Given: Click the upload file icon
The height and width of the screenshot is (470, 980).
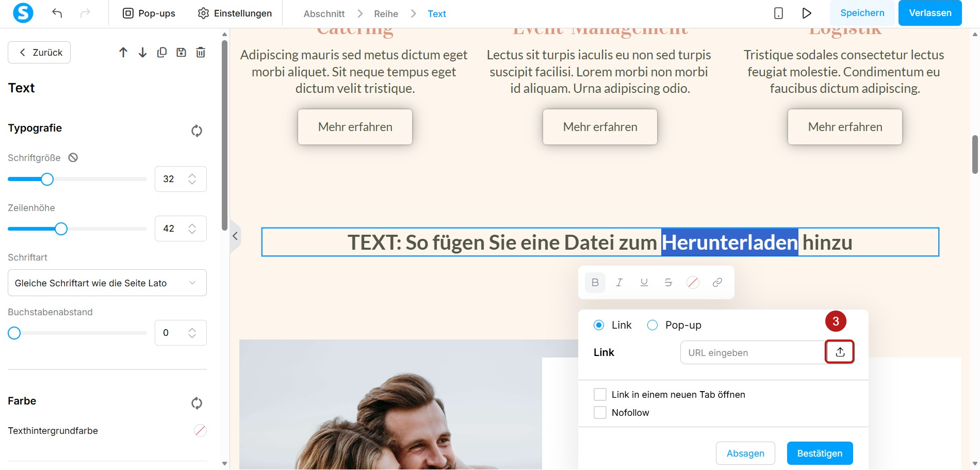Looking at the screenshot, I should (x=840, y=352).
